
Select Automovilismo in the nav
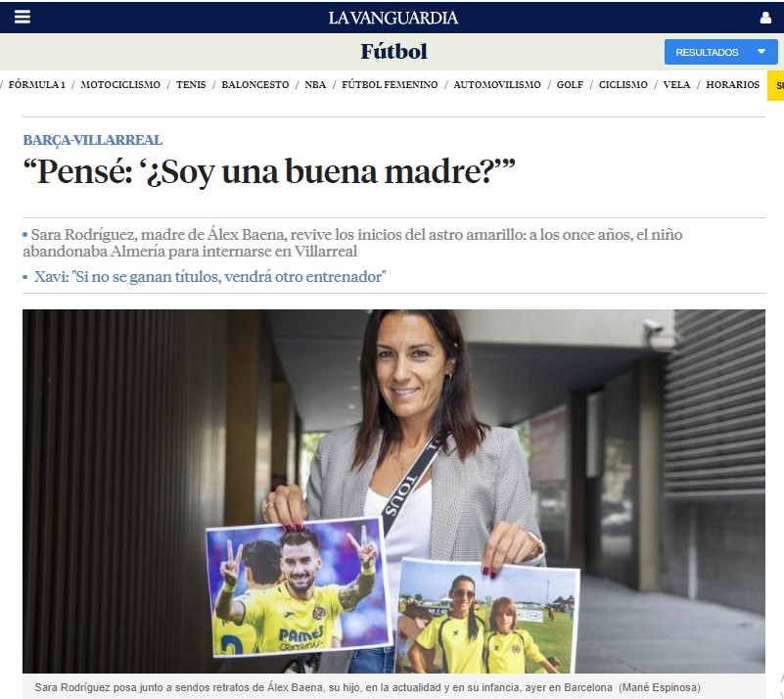[x=497, y=84]
